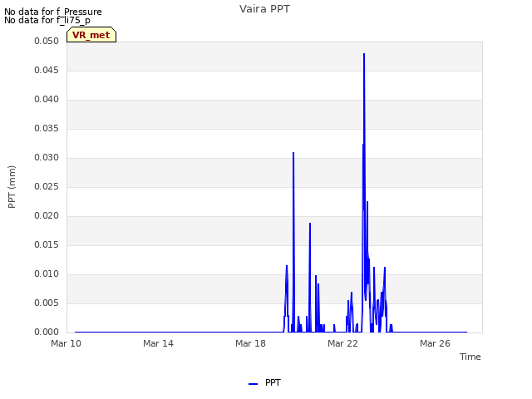Select the Vaira PPT chart title

pos(264,9)
